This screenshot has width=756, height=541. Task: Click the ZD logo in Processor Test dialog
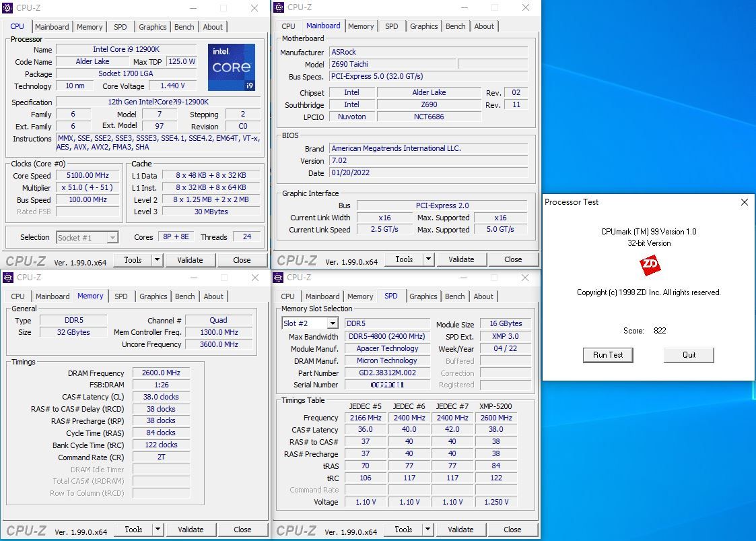point(650,265)
